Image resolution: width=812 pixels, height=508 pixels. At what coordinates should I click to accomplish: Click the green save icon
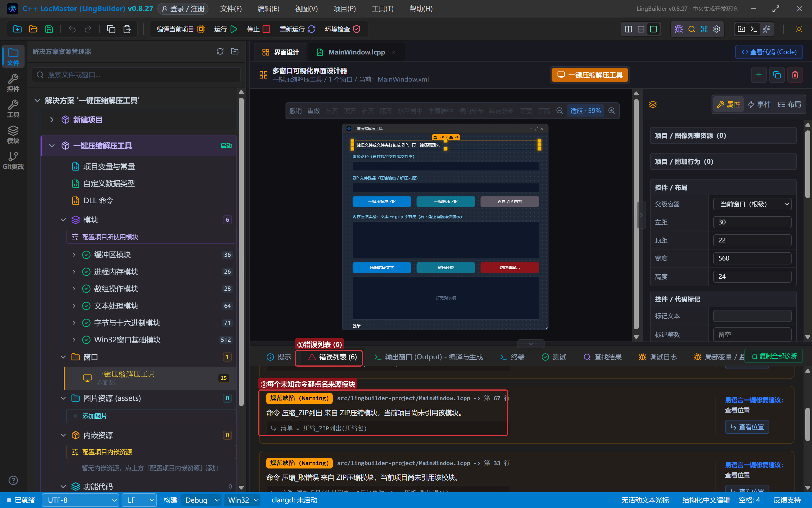pos(49,29)
